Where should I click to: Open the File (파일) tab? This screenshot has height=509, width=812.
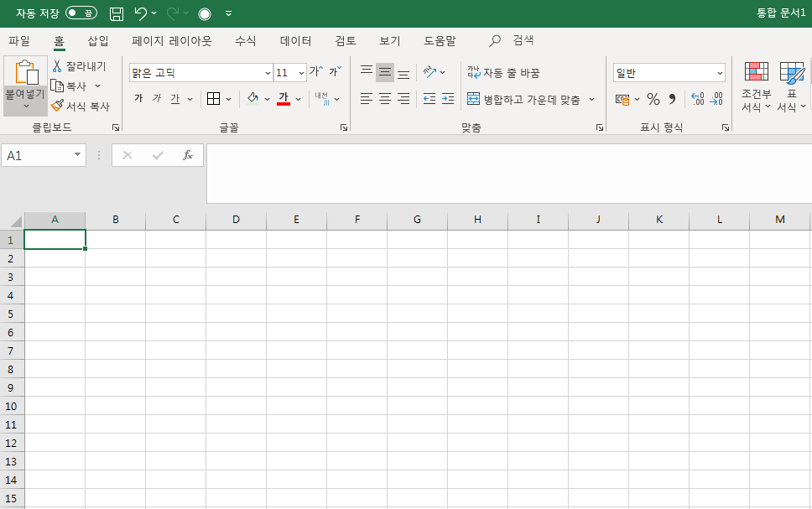coord(19,40)
